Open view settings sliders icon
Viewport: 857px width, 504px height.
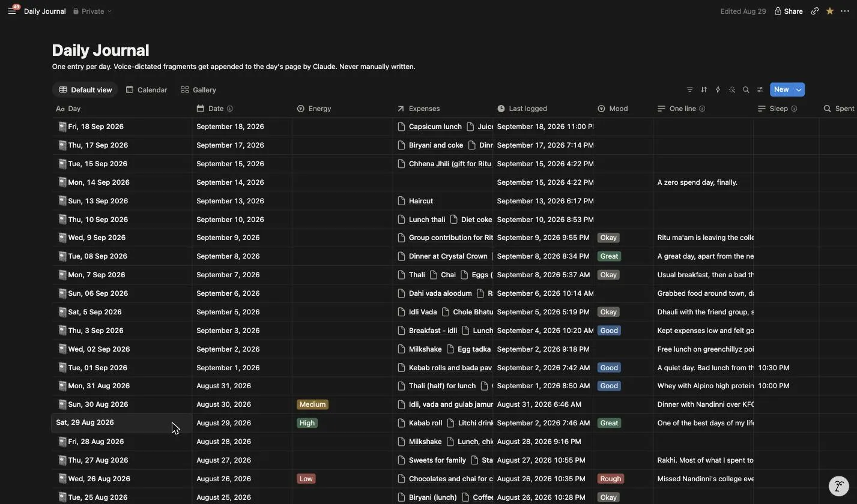coord(760,89)
